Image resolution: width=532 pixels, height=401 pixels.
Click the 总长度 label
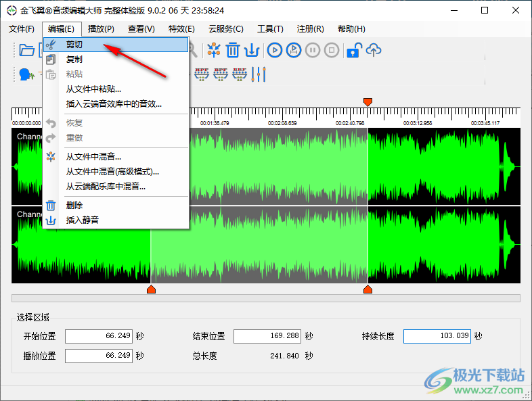204,356
